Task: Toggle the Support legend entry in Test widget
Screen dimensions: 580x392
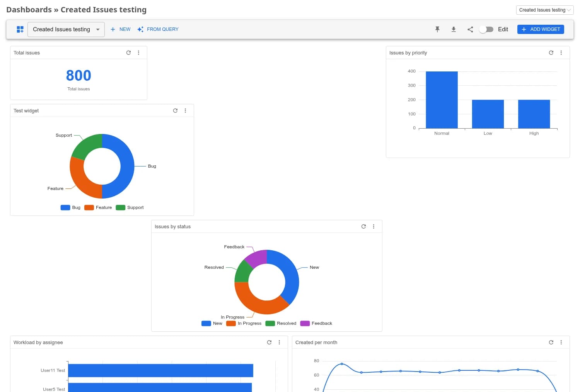Action: coord(130,207)
